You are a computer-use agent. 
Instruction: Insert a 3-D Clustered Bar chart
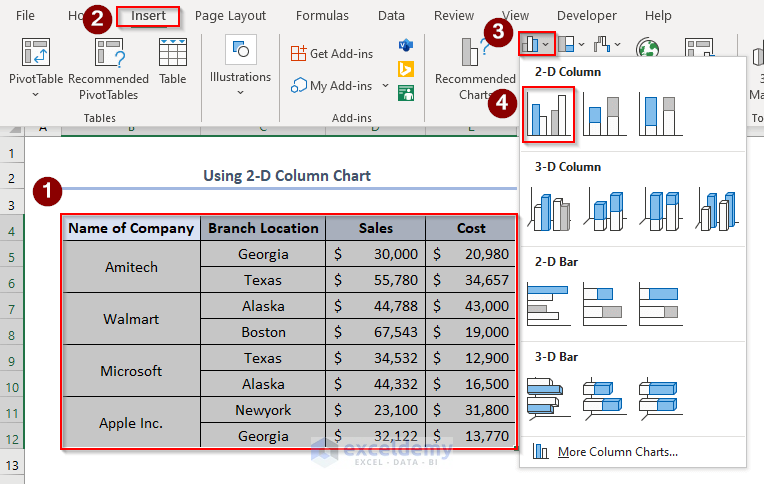coord(547,397)
